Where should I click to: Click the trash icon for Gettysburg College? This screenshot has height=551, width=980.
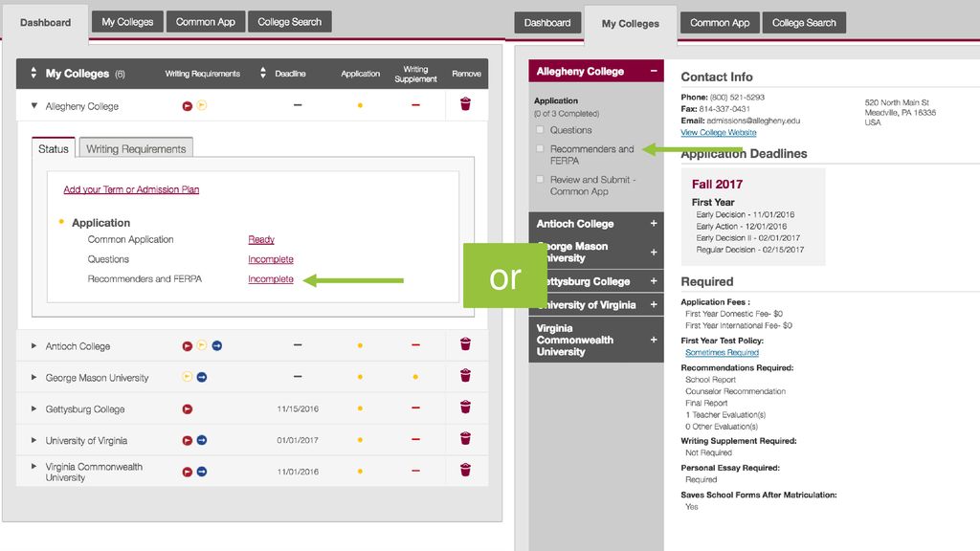click(465, 408)
